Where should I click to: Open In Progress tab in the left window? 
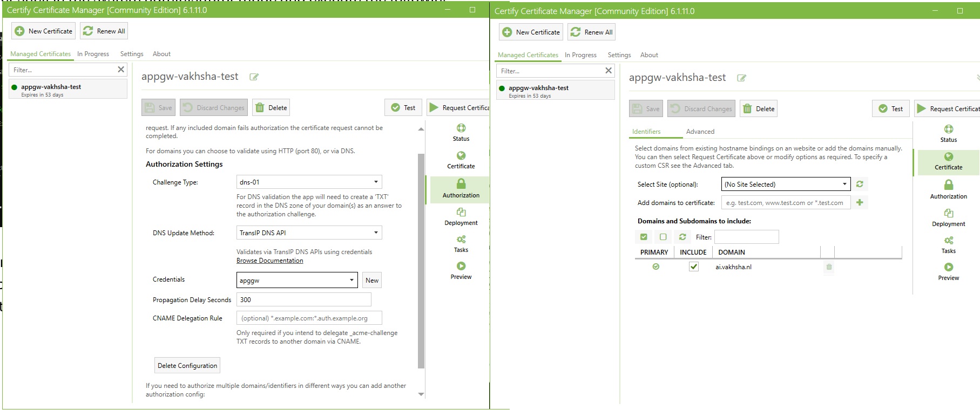[x=93, y=54]
